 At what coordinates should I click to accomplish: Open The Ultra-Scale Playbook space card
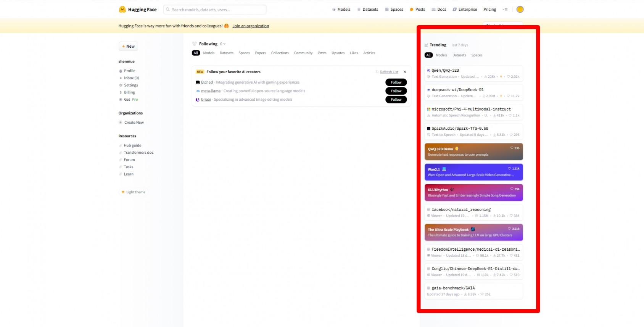(x=473, y=232)
